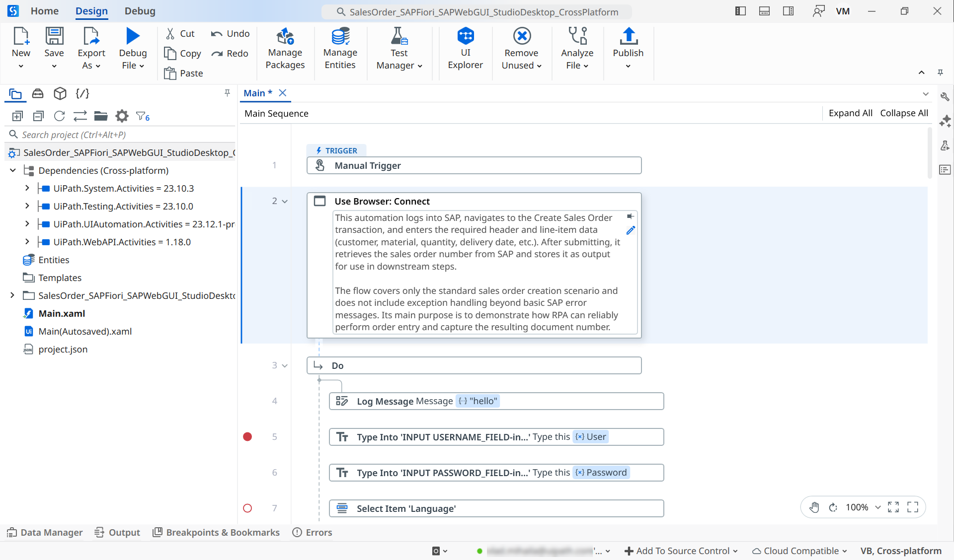
Task: Click the Publish icon
Action: [628, 37]
